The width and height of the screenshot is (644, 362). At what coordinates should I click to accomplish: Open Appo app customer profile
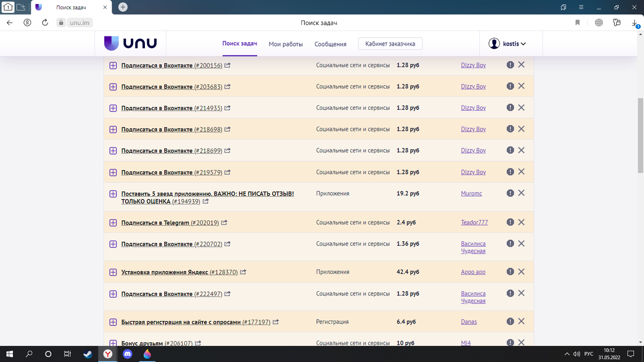click(x=473, y=272)
